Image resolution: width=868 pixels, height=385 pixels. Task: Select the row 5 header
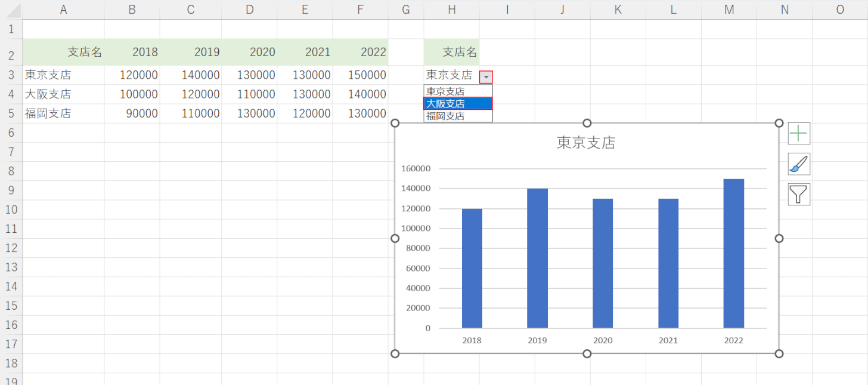tap(11, 113)
